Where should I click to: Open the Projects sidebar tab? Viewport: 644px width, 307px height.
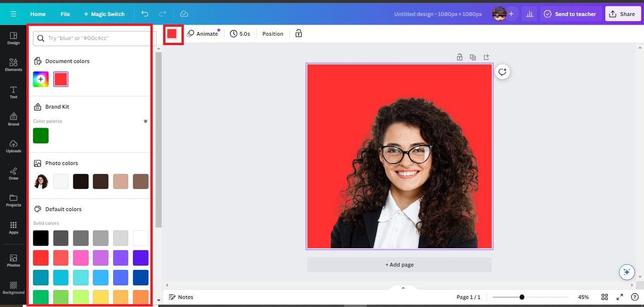pyautogui.click(x=14, y=200)
